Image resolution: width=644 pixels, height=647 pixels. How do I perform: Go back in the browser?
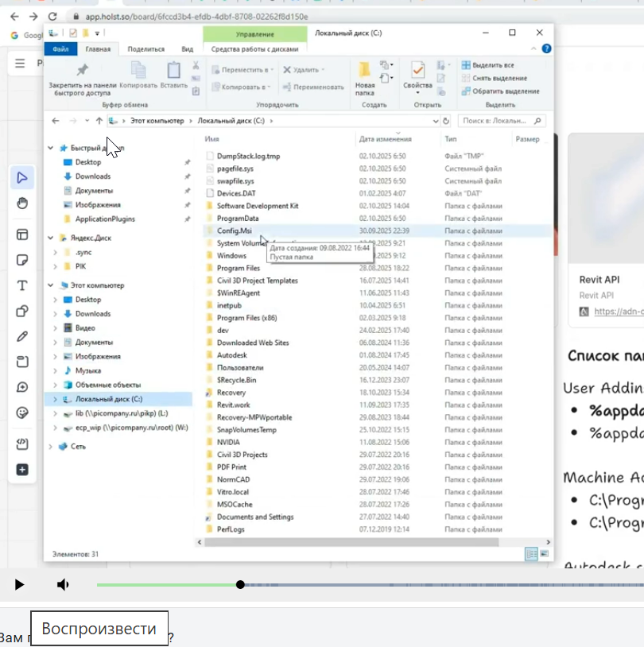14,17
